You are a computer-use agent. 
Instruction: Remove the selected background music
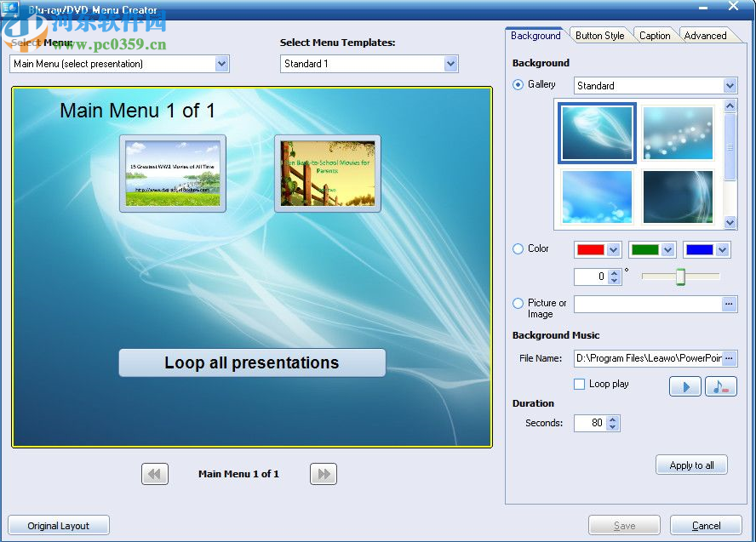click(x=721, y=386)
